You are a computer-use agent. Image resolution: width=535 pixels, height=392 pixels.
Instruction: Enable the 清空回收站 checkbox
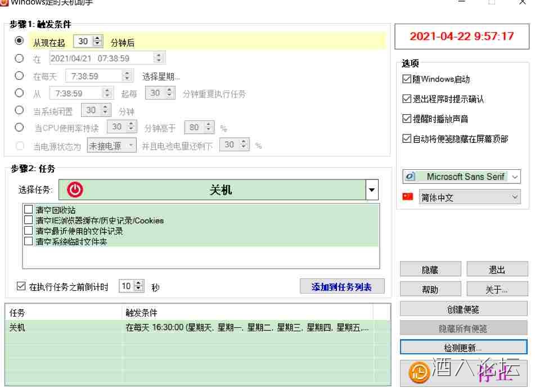coord(29,210)
